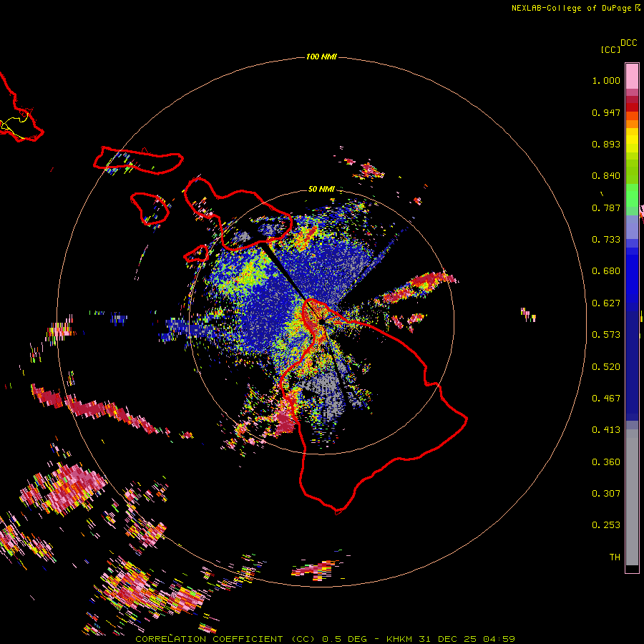Click the 0.787 scale label
This screenshot has height=644, width=644.
[606, 208]
